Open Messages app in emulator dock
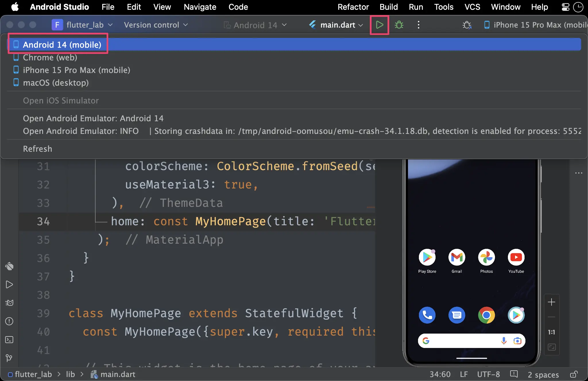Viewport: 588px width, 381px height. [457, 315]
